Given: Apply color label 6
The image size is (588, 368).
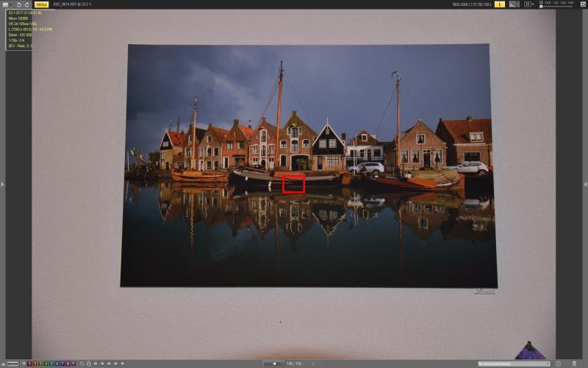Looking at the screenshot, I should (x=57, y=364).
